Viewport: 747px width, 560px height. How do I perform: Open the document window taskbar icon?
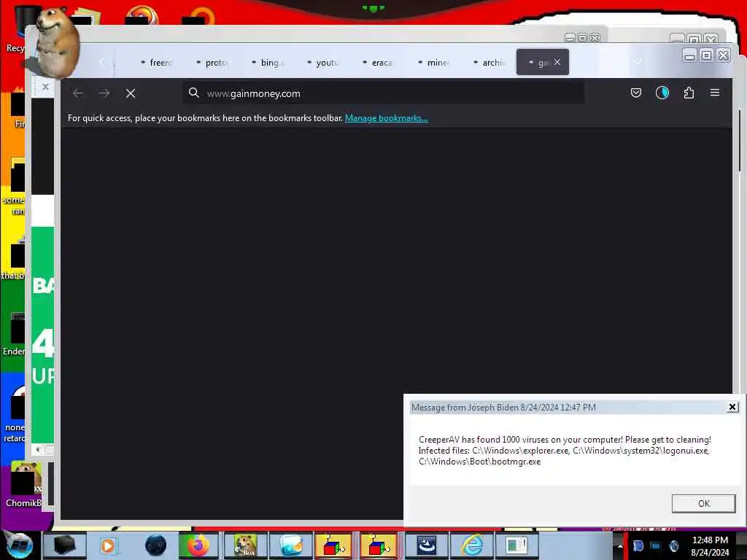[517, 545]
